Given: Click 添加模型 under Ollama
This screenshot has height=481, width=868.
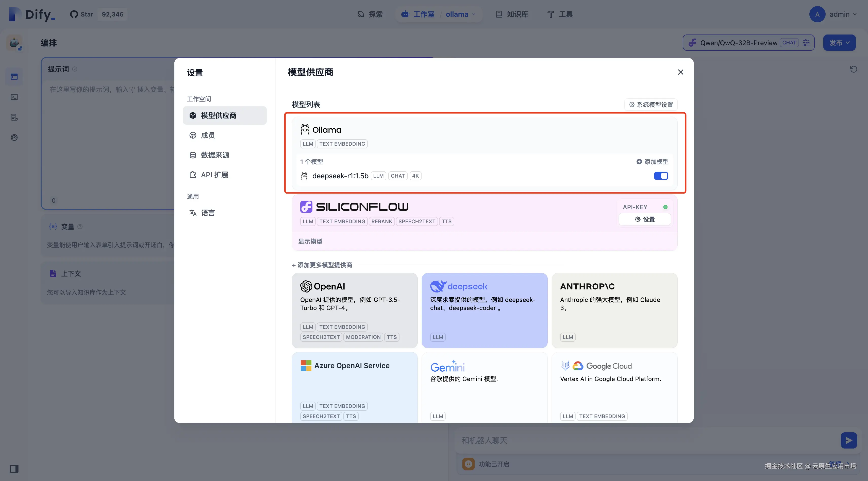Looking at the screenshot, I should 652,162.
